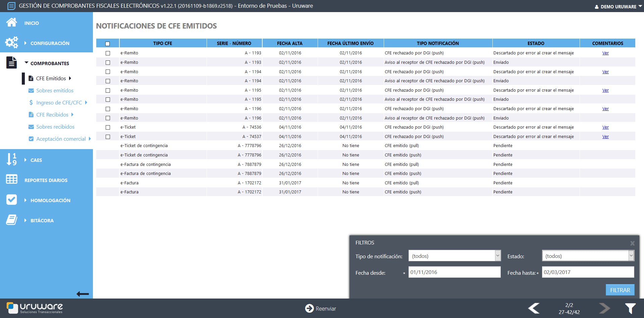This screenshot has height=318, width=644.
Task: Click the Fecha desde date field
Action: point(454,272)
